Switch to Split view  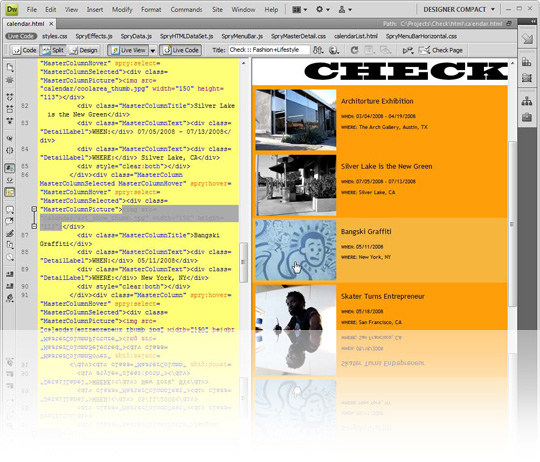point(52,50)
